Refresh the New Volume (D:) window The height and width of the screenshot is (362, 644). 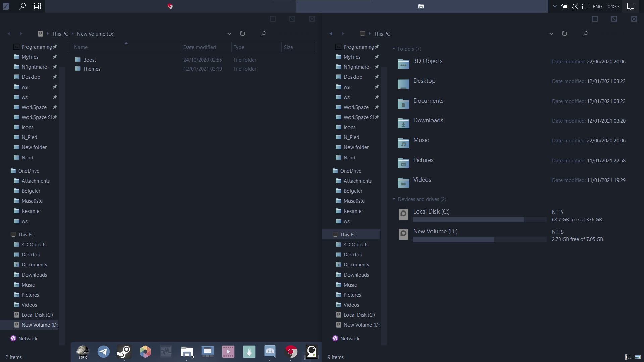pyautogui.click(x=243, y=34)
